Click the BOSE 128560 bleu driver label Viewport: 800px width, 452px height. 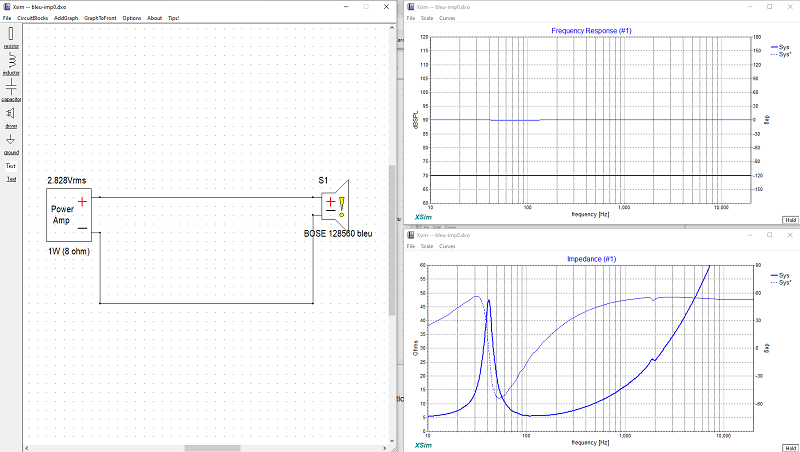338,234
